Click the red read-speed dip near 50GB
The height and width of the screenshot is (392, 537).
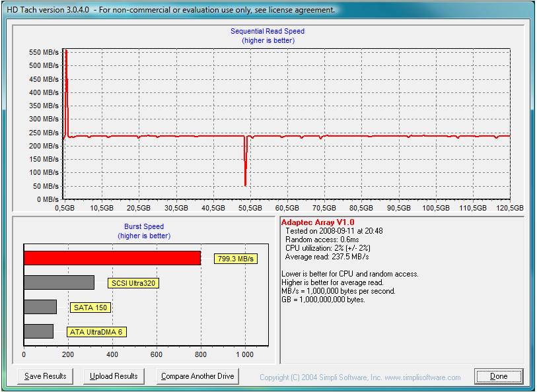[x=246, y=161]
